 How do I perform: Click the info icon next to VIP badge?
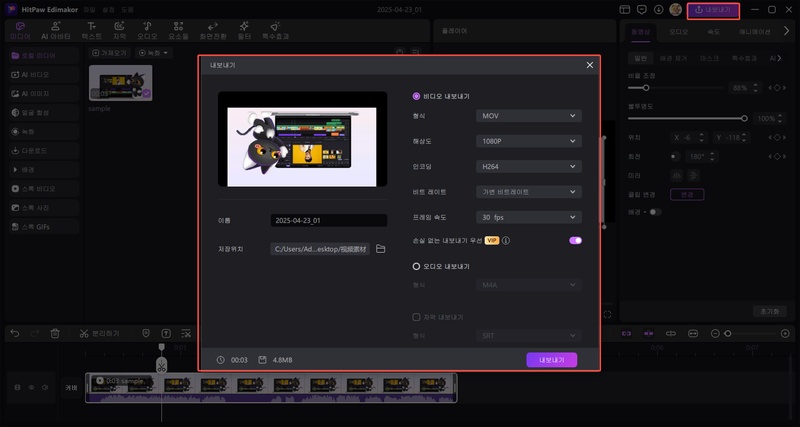pos(506,240)
